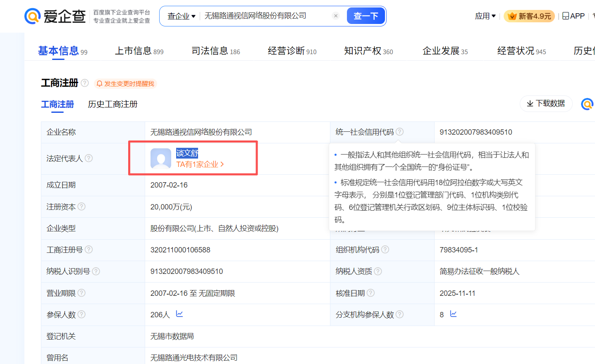The width and height of the screenshot is (595, 364).
Task: Open the APP download link
Action: [x=573, y=16]
